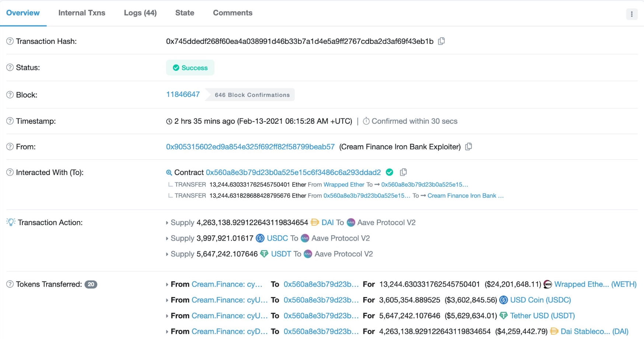
Task: Expand the Dai Stablecoin transfer row arrow
Action: [167, 332]
